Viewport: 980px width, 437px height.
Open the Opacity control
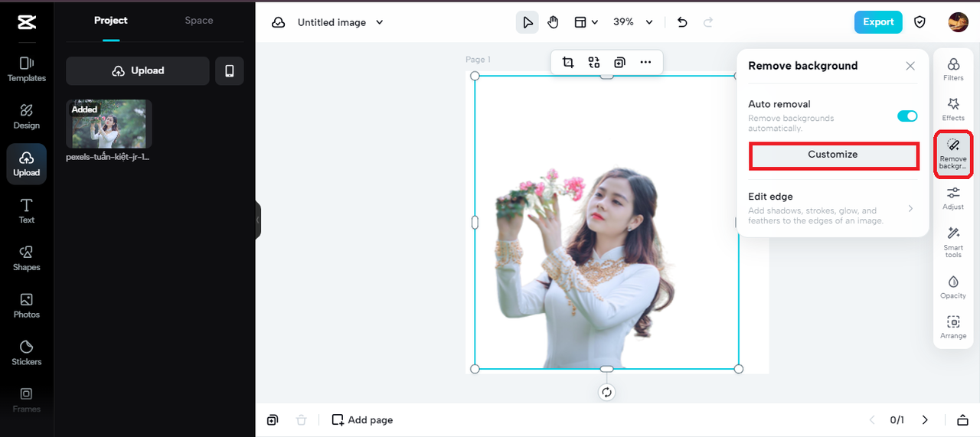click(x=953, y=286)
